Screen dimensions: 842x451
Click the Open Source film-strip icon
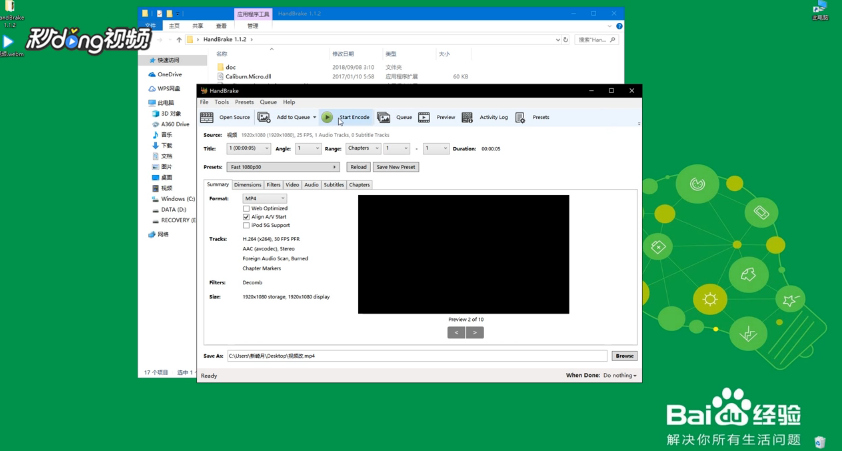206,117
